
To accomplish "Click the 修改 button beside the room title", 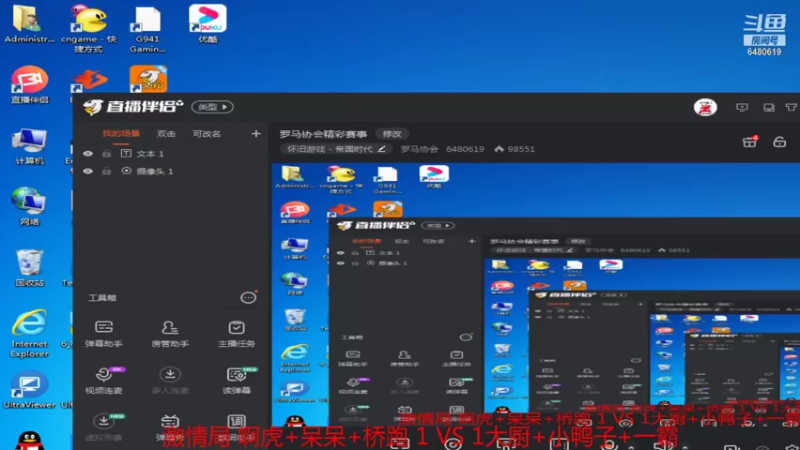I will (x=392, y=134).
